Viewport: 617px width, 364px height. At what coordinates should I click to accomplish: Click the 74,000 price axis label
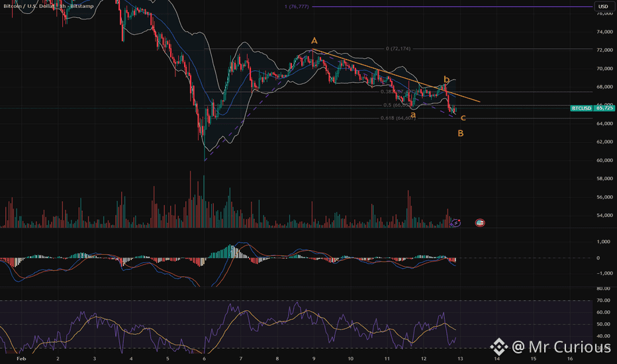tap(604, 32)
